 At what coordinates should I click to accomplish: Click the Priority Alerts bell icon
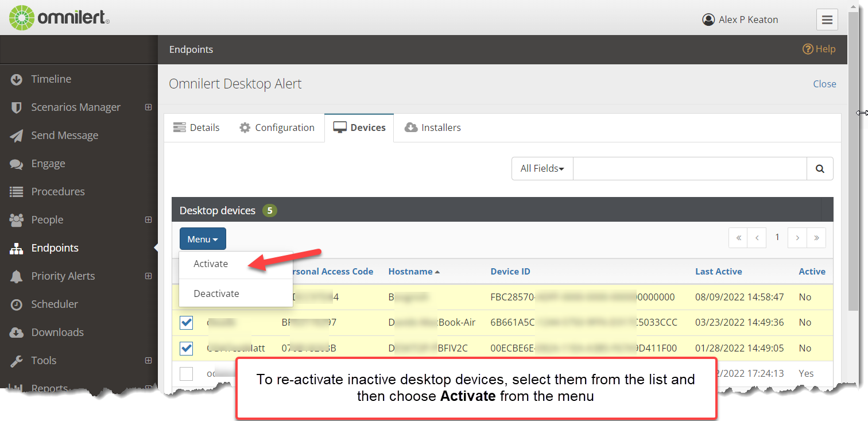pos(17,276)
